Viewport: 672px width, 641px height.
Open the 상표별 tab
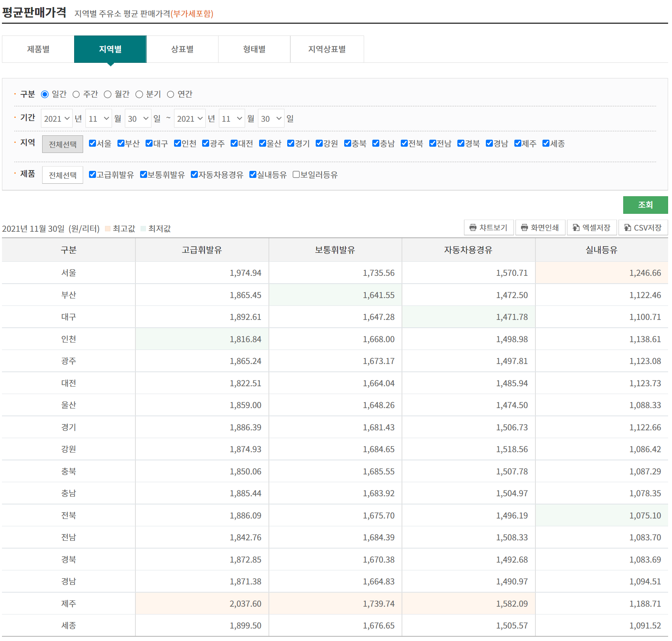coord(182,49)
